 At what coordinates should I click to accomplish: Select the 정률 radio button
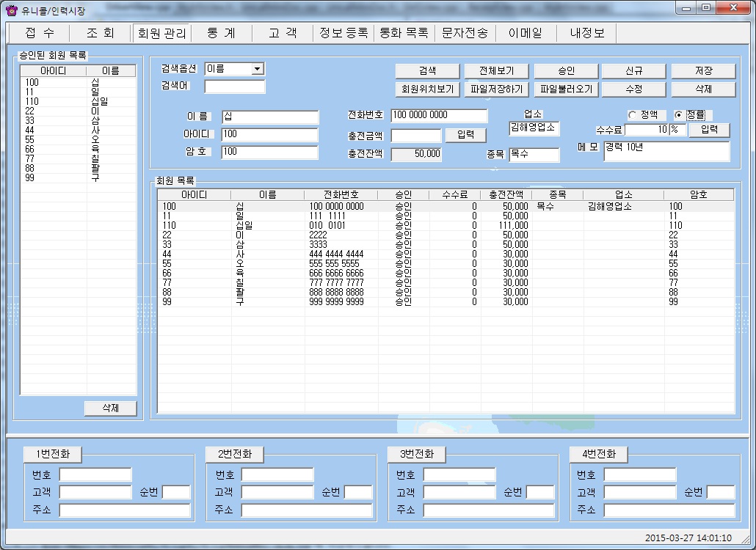pos(678,115)
